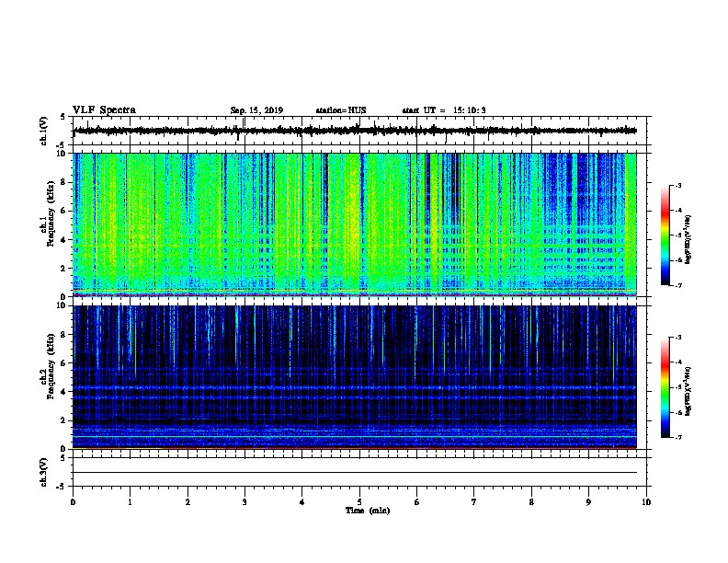Image resolution: width=728 pixels, height=563 pixels.
Task: Click the ch.2 spectrogram color scale bar
Action: click(x=665, y=387)
